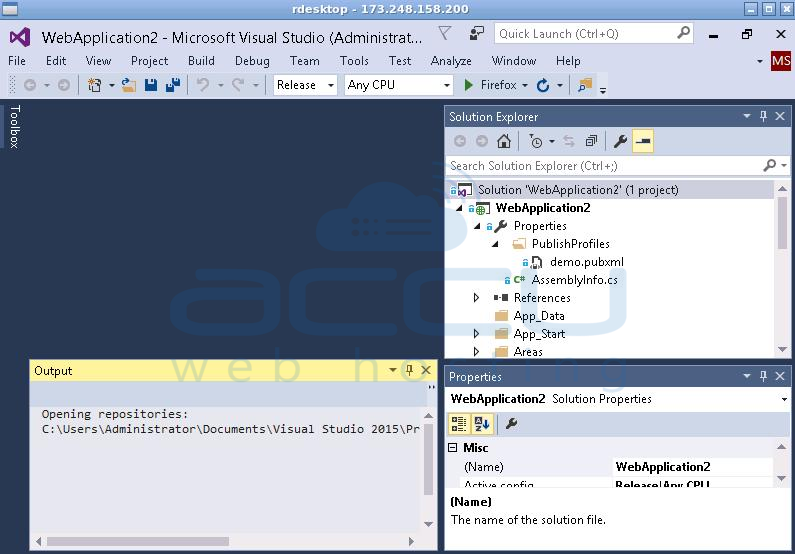Image resolution: width=795 pixels, height=554 pixels.
Task: Start running with green play icon
Action: (468, 85)
